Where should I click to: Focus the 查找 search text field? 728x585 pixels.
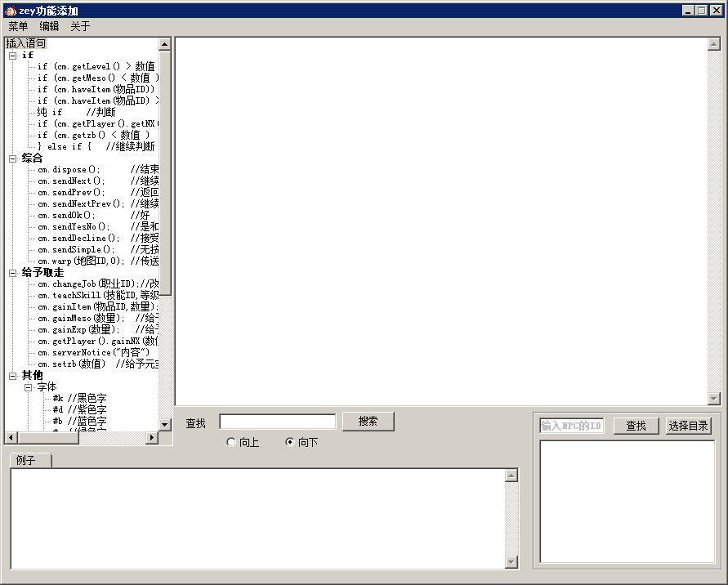pyautogui.click(x=278, y=422)
